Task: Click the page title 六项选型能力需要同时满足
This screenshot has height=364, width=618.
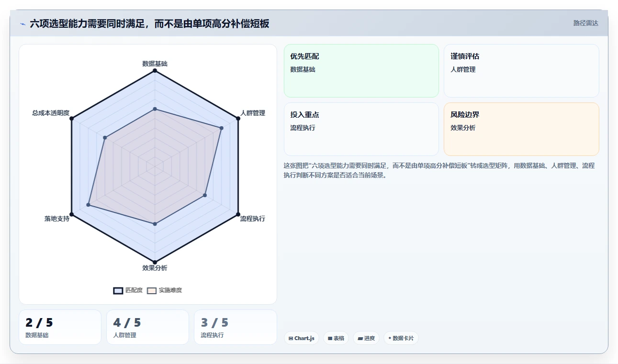Action: pos(149,23)
